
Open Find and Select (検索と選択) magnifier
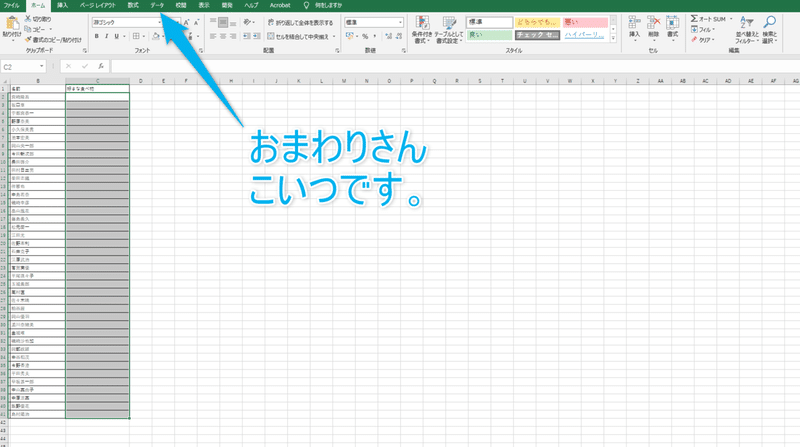[769, 30]
